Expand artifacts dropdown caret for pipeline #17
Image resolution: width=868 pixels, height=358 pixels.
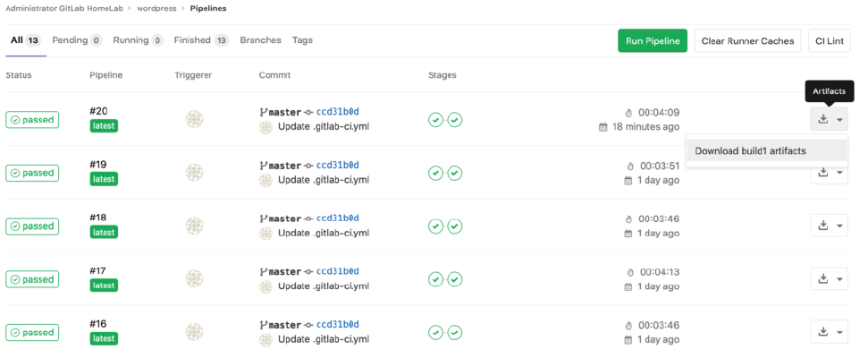coord(839,278)
